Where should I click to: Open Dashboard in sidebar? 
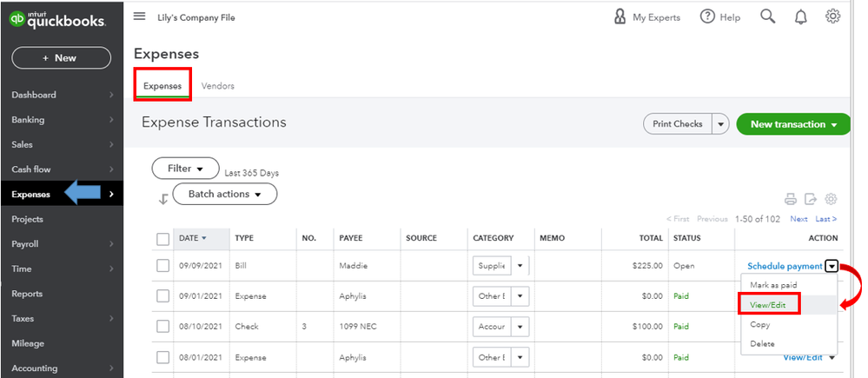[x=62, y=95]
